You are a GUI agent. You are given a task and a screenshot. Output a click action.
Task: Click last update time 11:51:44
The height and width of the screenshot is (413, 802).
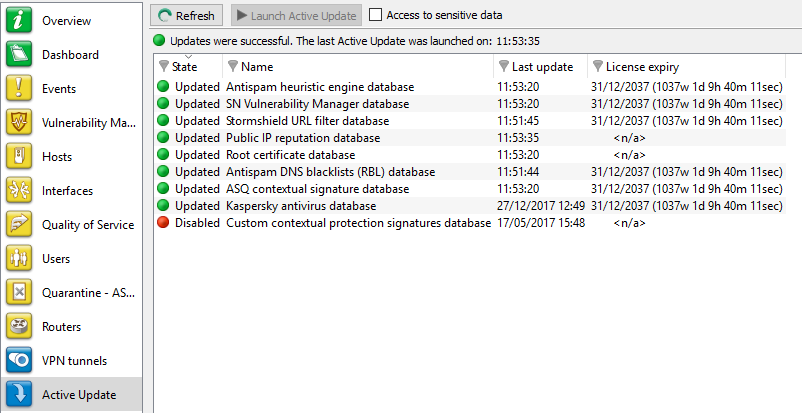518,171
